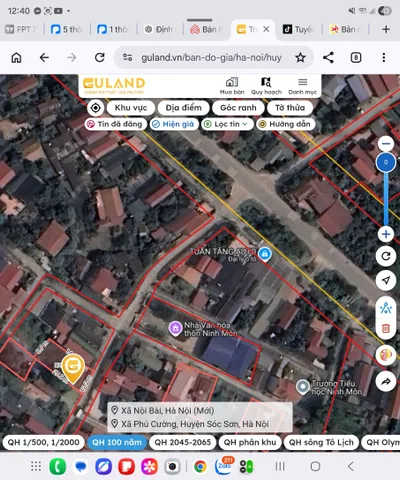Activate the navigation arrow button

pyautogui.click(x=386, y=281)
